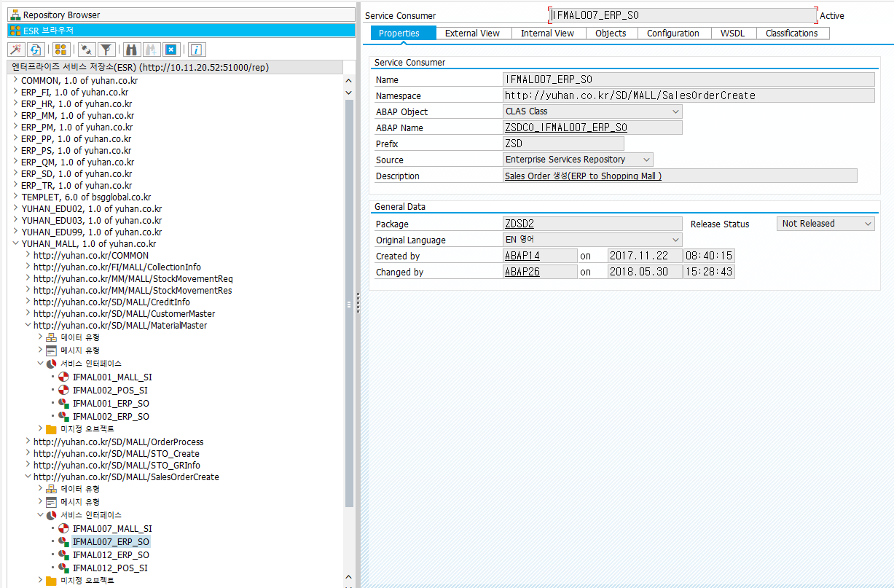894x588 pixels.
Task: Open the ZDSD2 package link
Action: tap(519, 224)
